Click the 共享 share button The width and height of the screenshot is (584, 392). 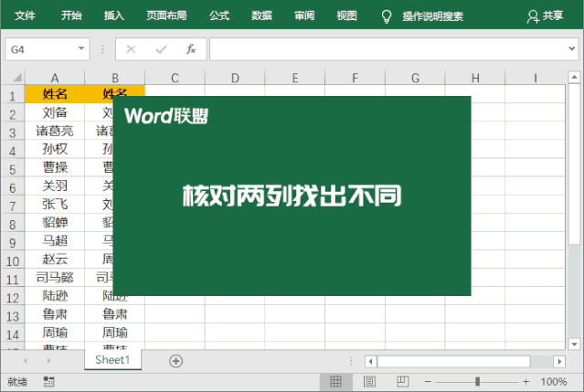tap(546, 16)
